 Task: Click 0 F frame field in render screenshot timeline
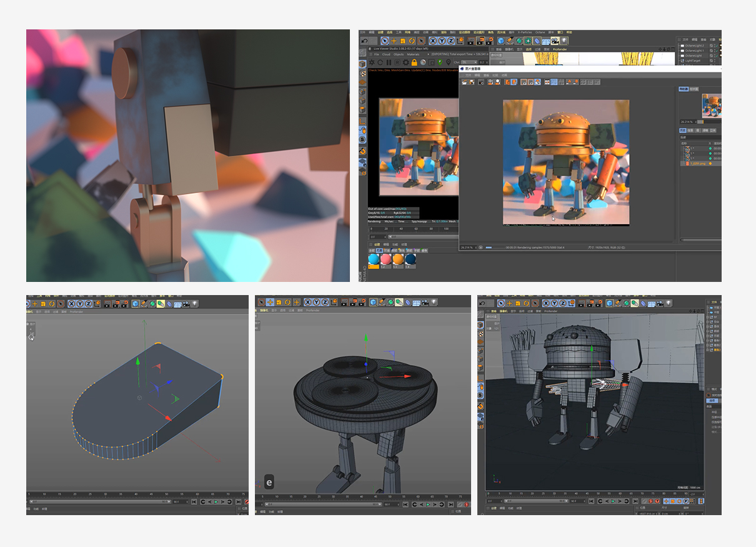(x=378, y=237)
